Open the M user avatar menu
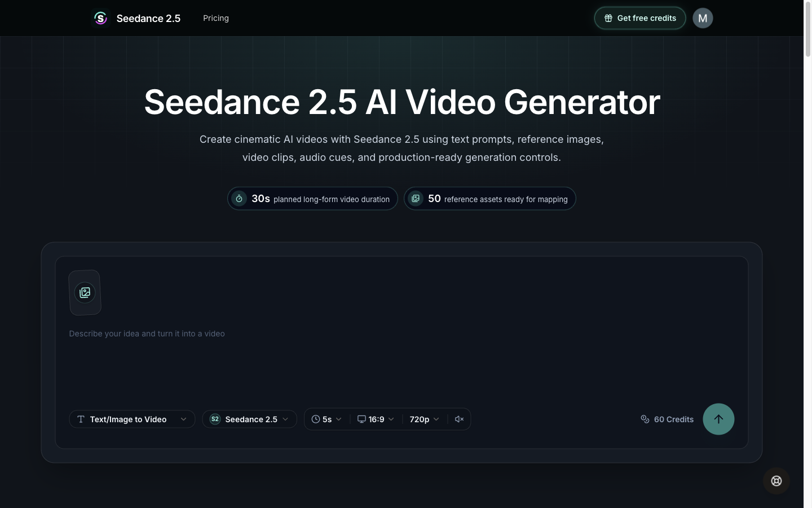Screen dimensions: 812x508 click(703, 18)
